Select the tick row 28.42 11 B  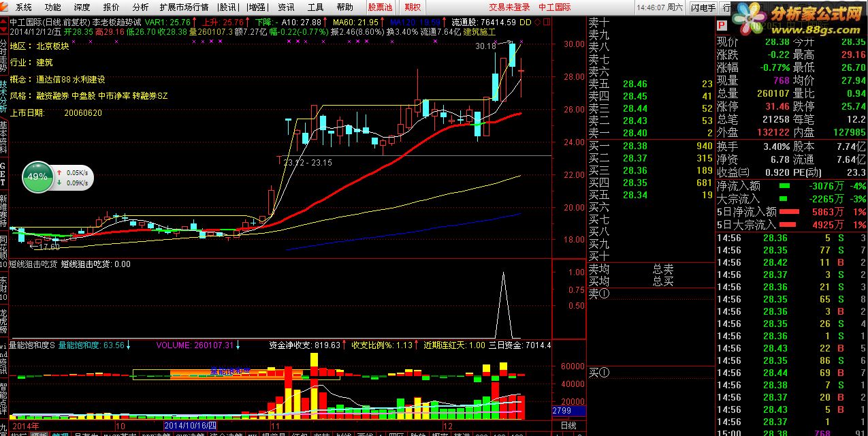pos(792,262)
